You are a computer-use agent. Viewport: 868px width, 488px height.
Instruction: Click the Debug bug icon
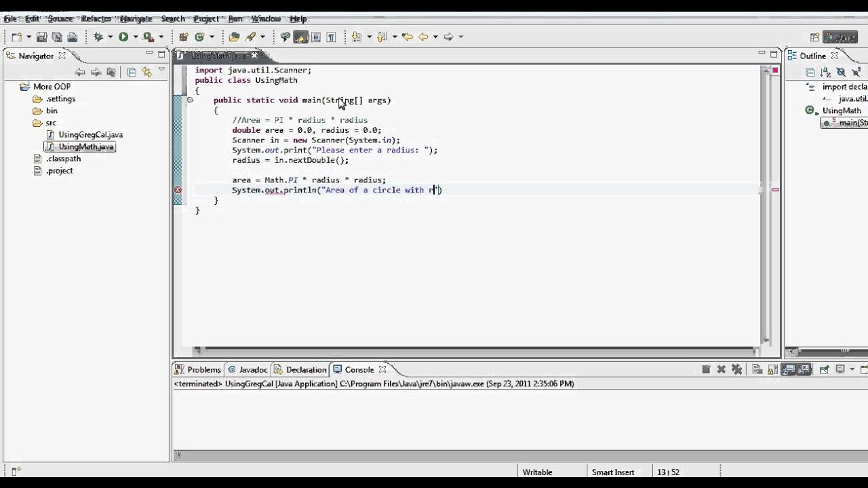[98, 37]
